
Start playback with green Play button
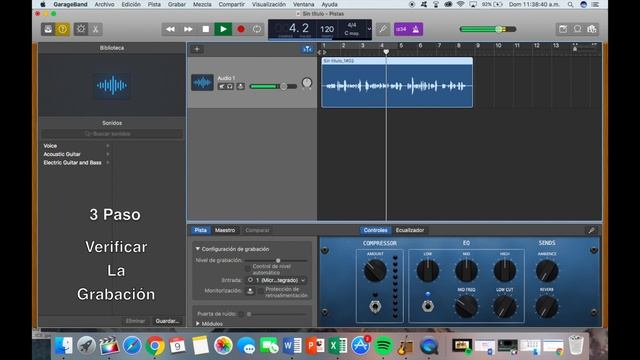[x=223, y=29]
